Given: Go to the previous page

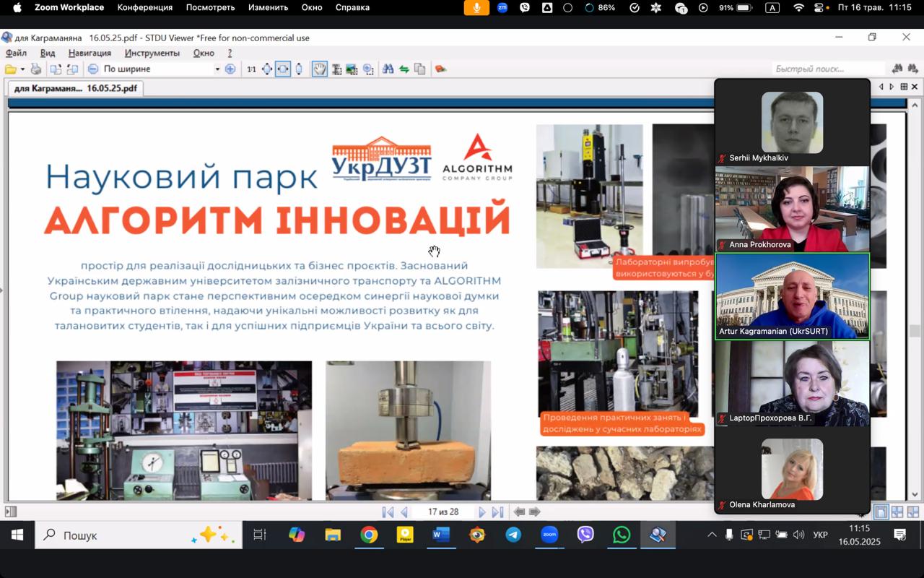Looking at the screenshot, I should click(404, 512).
